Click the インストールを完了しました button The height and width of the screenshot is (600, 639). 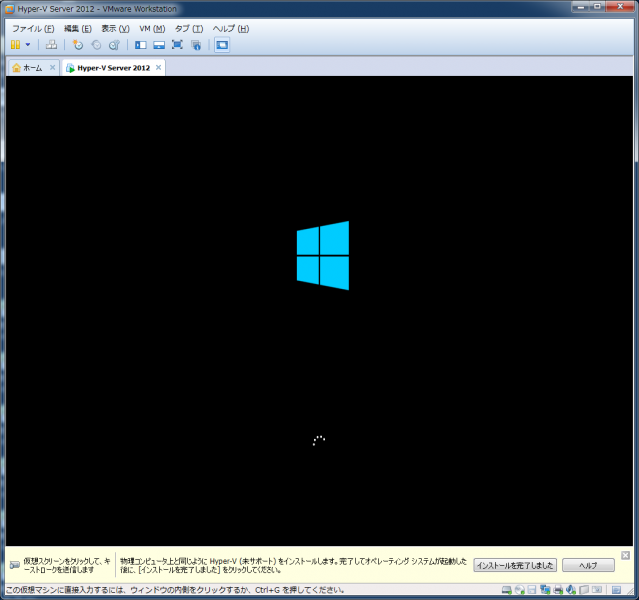(515, 565)
